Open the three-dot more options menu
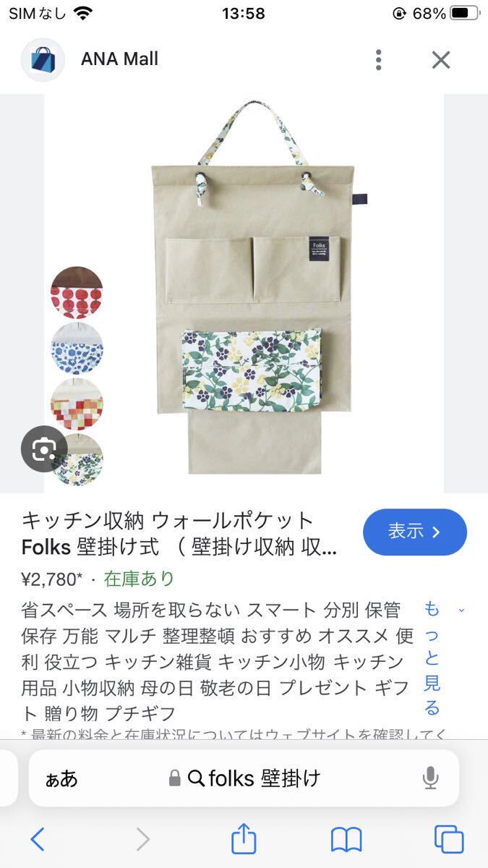This screenshot has height=868, width=488. click(378, 60)
